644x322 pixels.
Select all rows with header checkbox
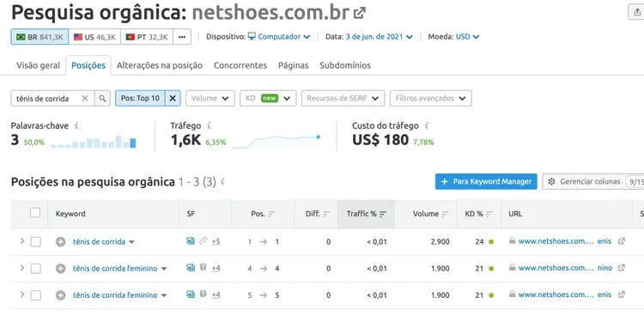point(35,213)
